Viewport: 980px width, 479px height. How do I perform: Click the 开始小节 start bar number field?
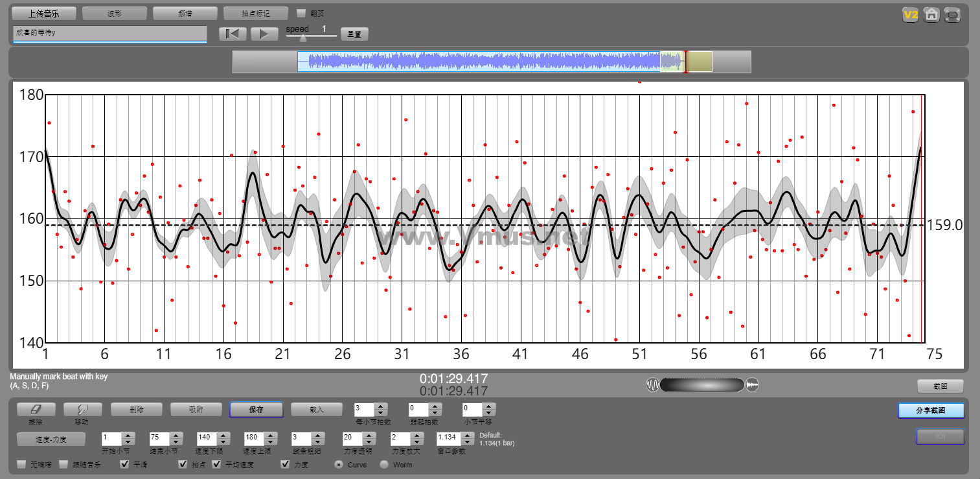(111, 439)
